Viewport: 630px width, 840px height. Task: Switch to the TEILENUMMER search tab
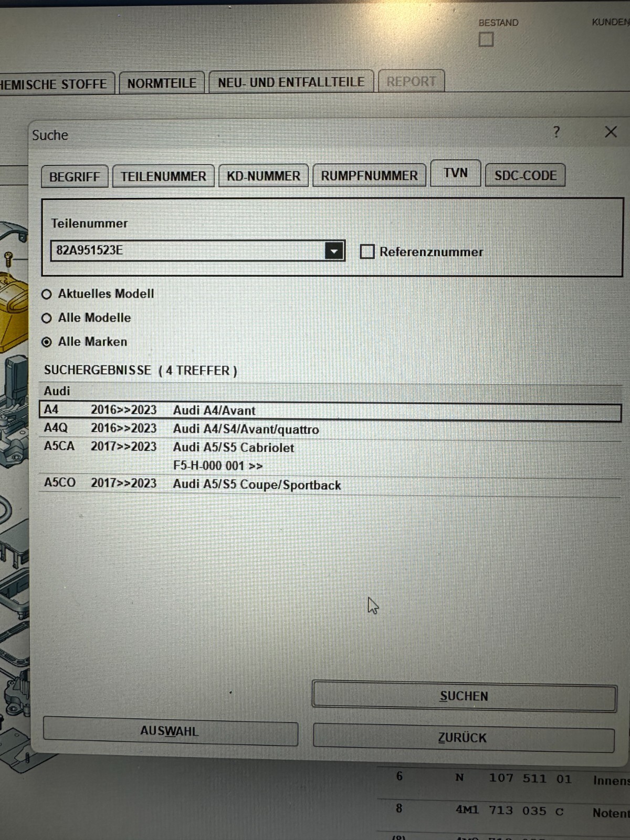[x=164, y=176]
